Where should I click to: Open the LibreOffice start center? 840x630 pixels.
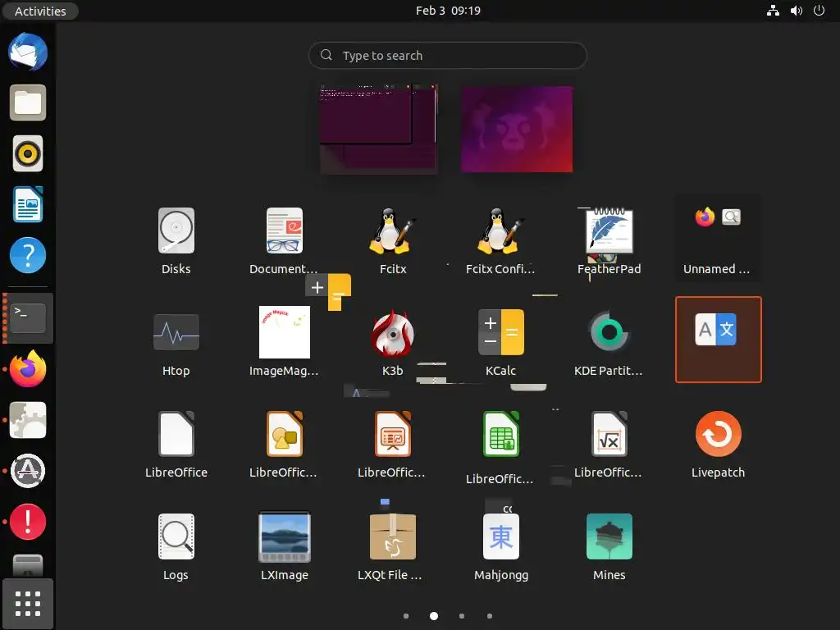click(176, 444)
